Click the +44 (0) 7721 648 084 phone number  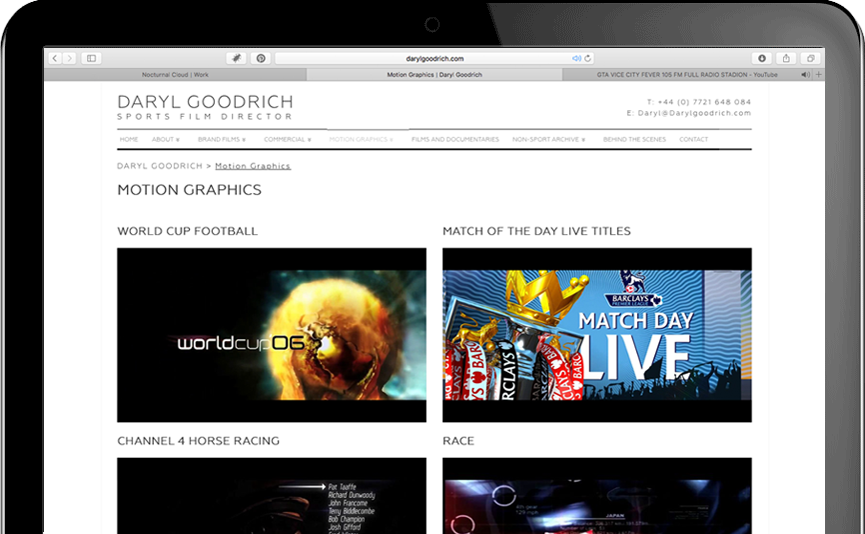pos(704,102)
